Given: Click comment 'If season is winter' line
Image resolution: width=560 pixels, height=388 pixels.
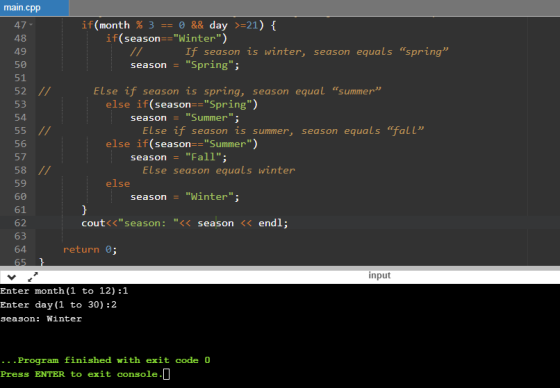Looking at the screenshot, I should click(289, 52).
